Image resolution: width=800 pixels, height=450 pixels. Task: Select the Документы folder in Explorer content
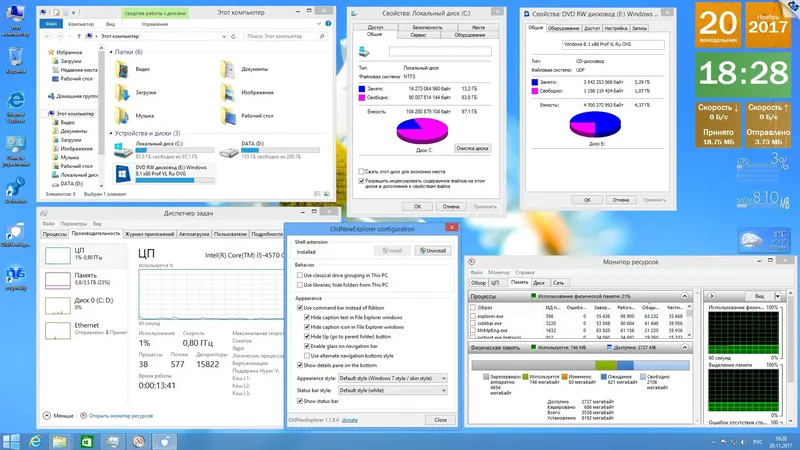(x=245, y=69)
